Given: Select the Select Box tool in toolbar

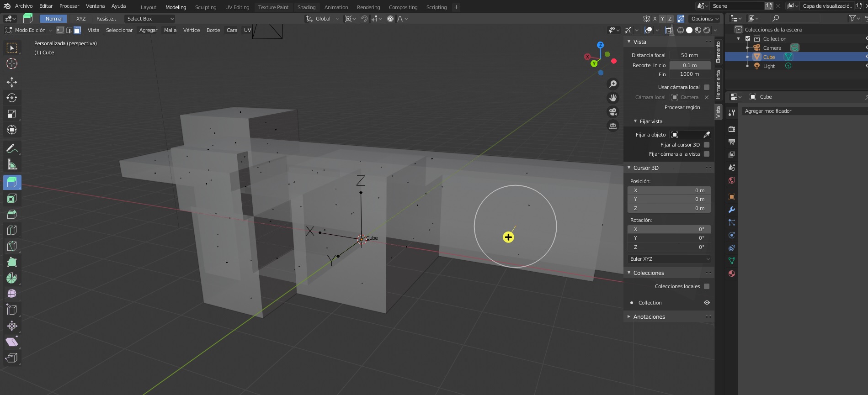Looking at the screenshot, I should (12, 48).
